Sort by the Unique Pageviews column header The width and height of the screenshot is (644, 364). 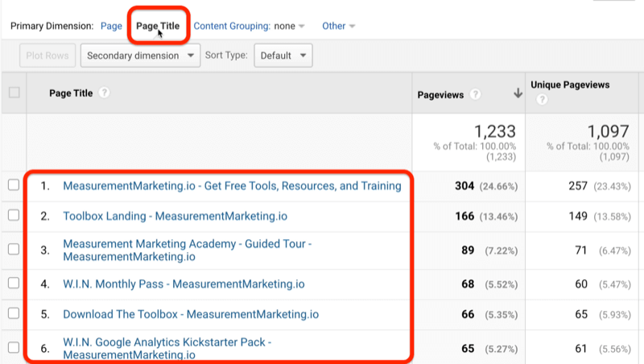[570, 85]
